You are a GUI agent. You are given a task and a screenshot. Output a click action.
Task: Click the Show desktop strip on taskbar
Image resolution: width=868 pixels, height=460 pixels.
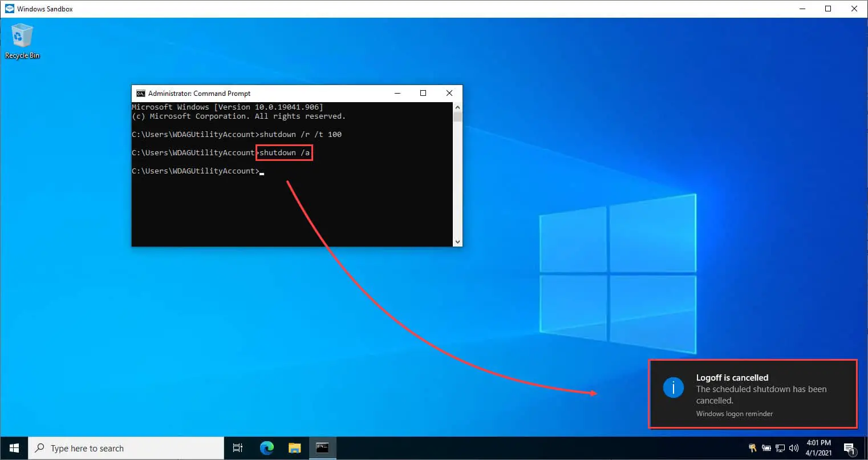click(866, 448)
